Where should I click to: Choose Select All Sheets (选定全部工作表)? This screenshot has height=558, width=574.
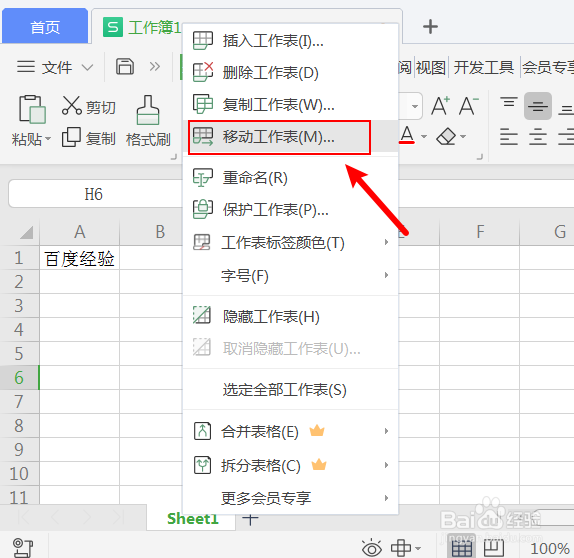291,389
